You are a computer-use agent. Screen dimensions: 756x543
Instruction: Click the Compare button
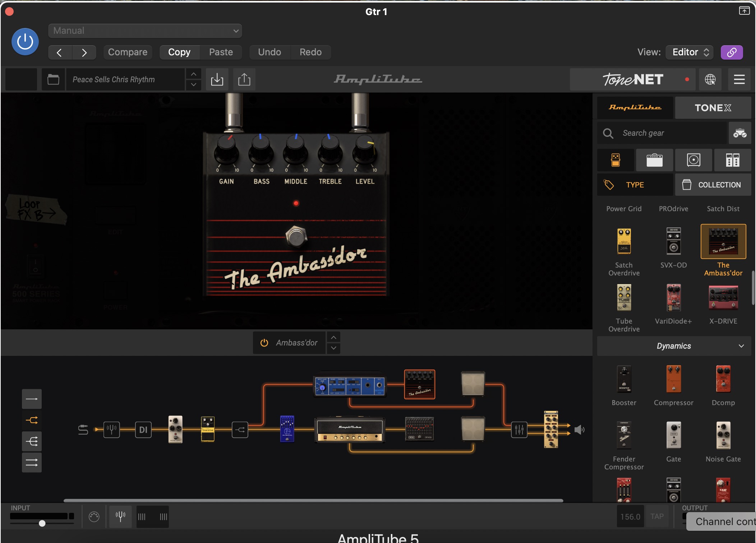(128, 52)
